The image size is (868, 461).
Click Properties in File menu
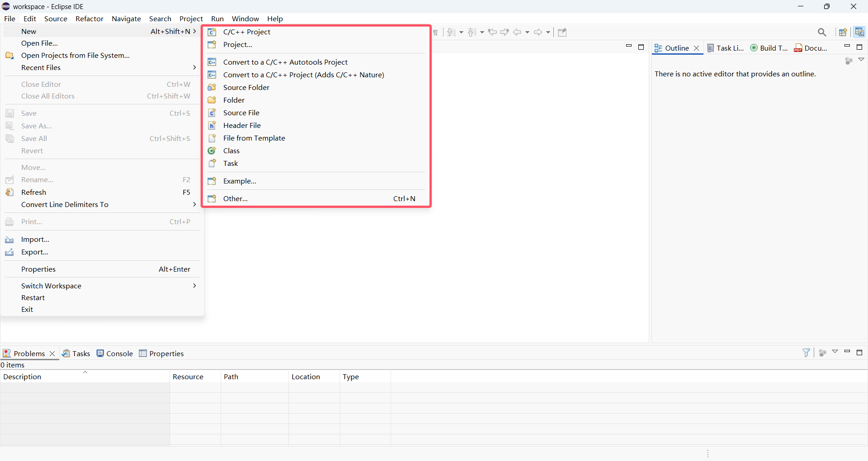pyautogui.click(x=103, y=269)
